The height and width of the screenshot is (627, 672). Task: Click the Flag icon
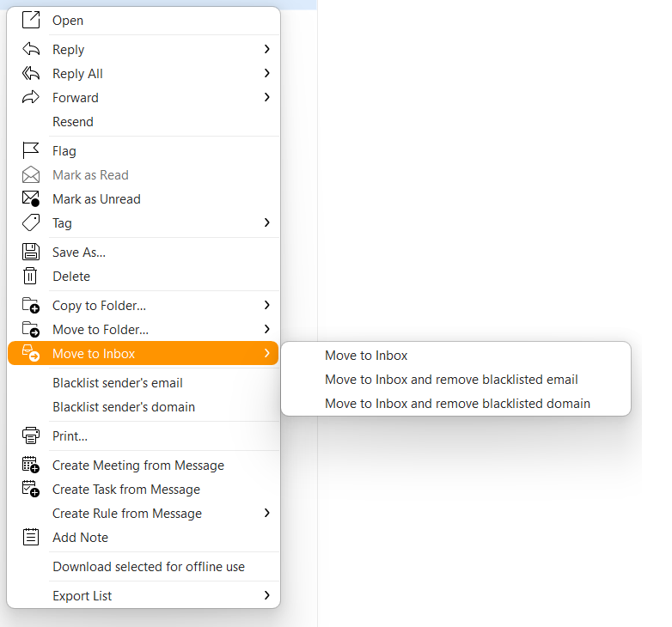[x=31, y=151]
